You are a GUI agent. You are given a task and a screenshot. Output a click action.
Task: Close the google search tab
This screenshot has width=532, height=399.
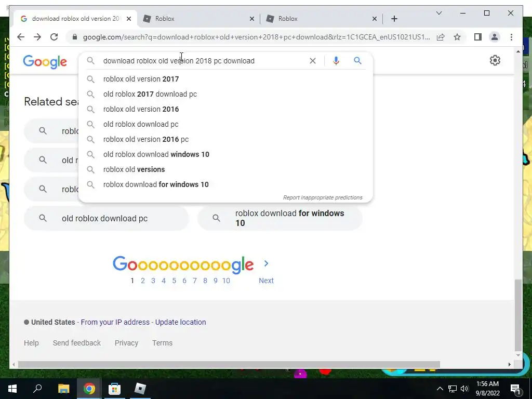[x=129, y=19]
